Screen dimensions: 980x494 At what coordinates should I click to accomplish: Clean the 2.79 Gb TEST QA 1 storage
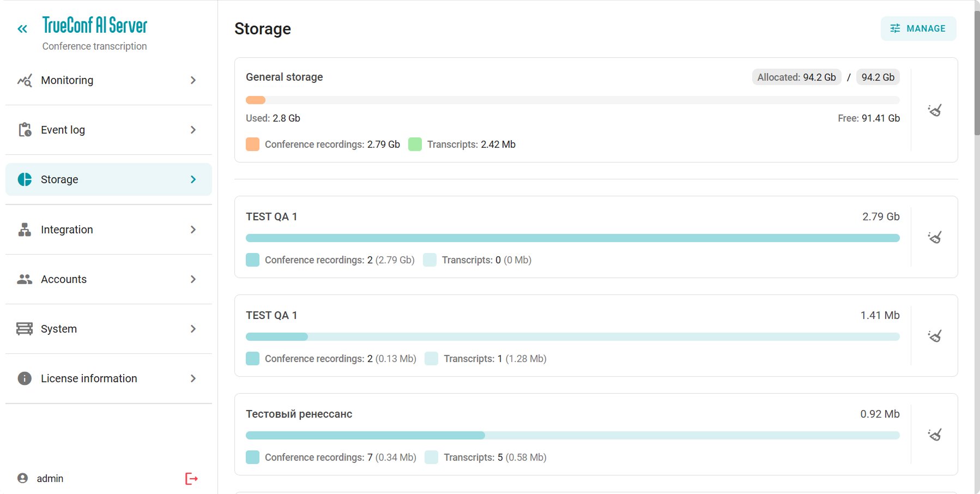click(935, 237)
